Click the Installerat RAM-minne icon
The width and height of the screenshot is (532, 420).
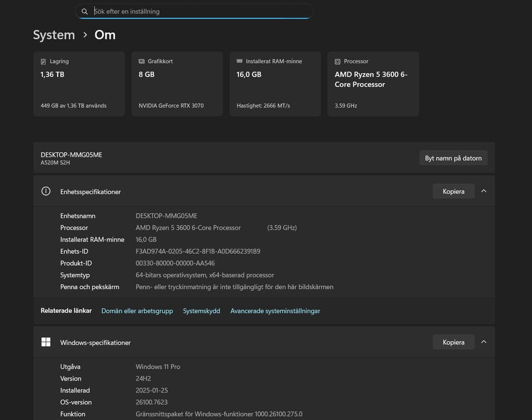point(239,62)
